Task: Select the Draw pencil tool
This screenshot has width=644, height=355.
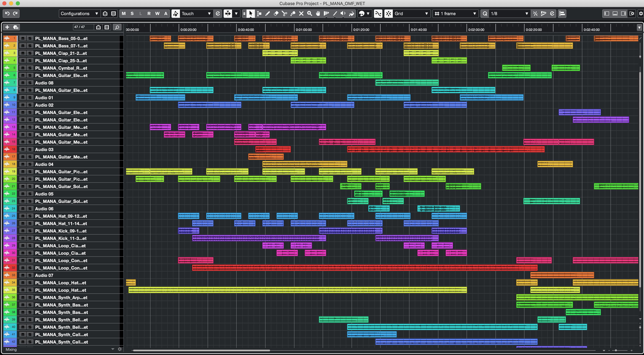Action: (268, 13)
